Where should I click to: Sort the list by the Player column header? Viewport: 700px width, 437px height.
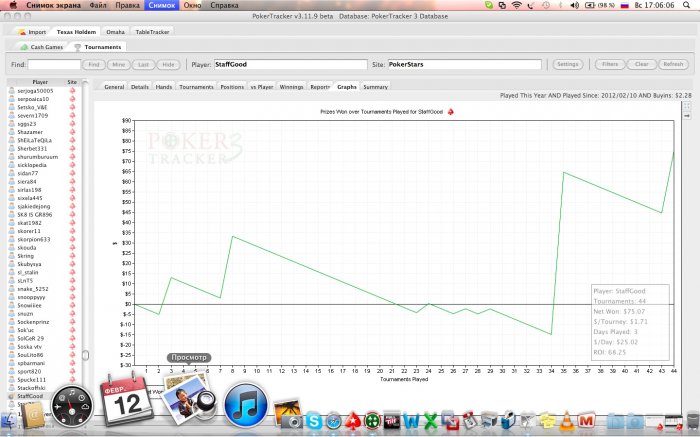tap(40, 82)
